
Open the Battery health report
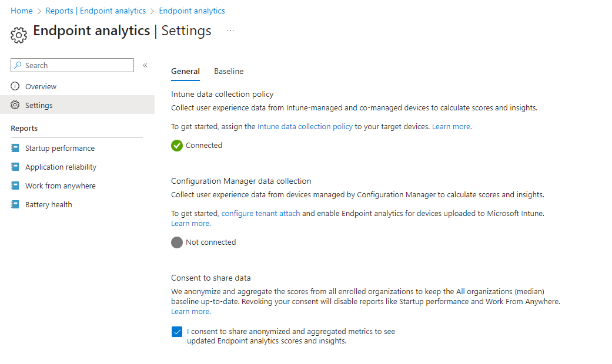tap(49, 205)
